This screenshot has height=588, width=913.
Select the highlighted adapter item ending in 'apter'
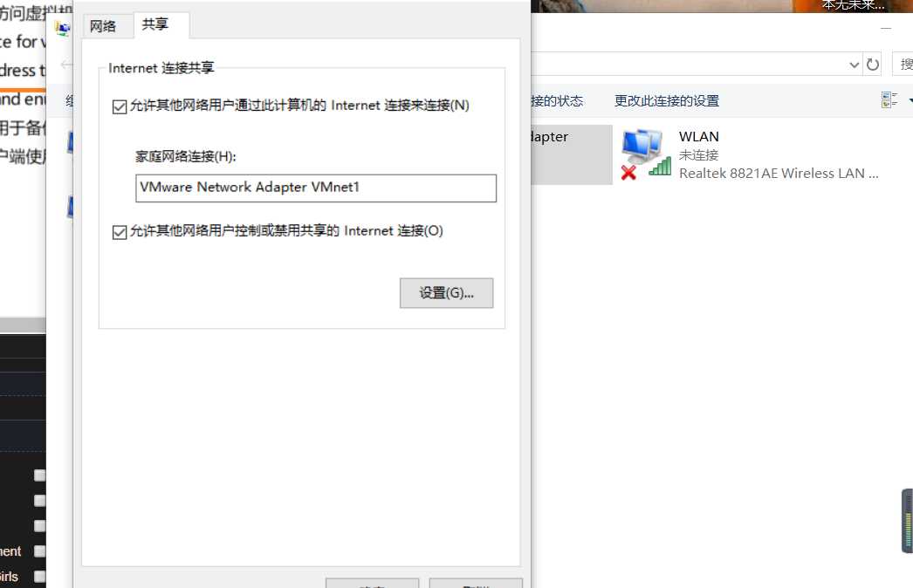point(571,154)
